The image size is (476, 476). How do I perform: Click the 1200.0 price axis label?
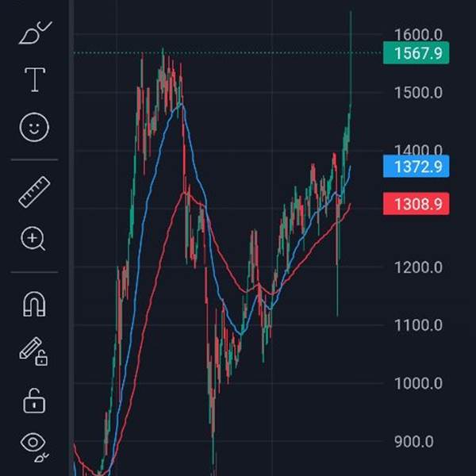(418, 267)
